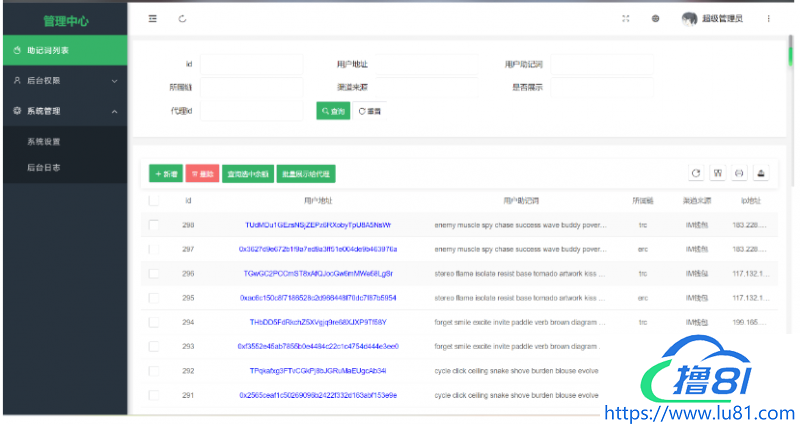Open the column settings icon beside table refresh
Screen dimensions: 800x424
tap(717, 173)
